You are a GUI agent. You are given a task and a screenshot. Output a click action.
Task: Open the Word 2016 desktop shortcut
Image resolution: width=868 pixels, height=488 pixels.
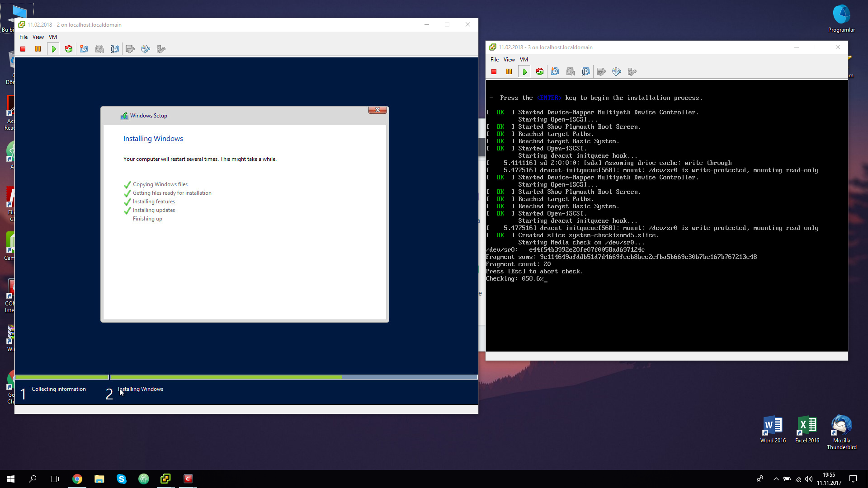click(773, 430)
